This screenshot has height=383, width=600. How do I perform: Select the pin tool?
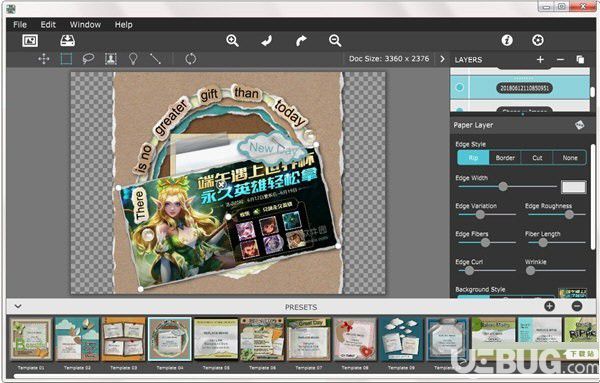pos(133,59)
